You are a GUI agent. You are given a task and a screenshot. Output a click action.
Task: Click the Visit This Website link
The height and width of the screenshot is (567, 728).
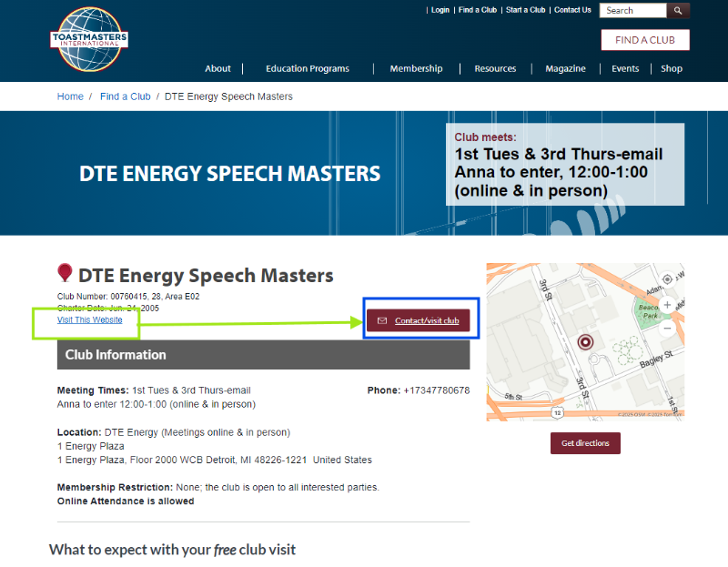pyautogui.click(x=89, y=320)
